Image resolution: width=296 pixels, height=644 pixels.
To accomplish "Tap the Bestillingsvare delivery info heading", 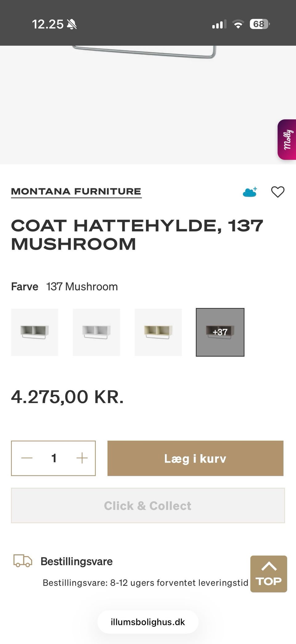I will 76,561.
